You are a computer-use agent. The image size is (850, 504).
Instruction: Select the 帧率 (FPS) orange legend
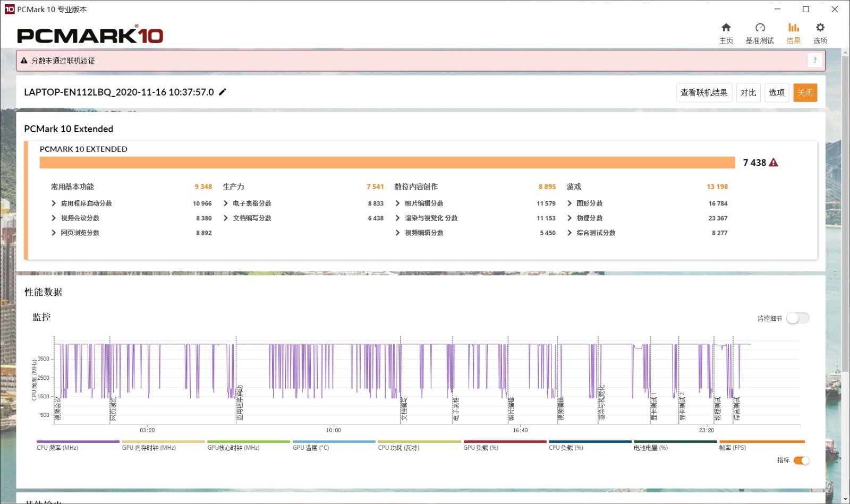(x=762, y=445)
